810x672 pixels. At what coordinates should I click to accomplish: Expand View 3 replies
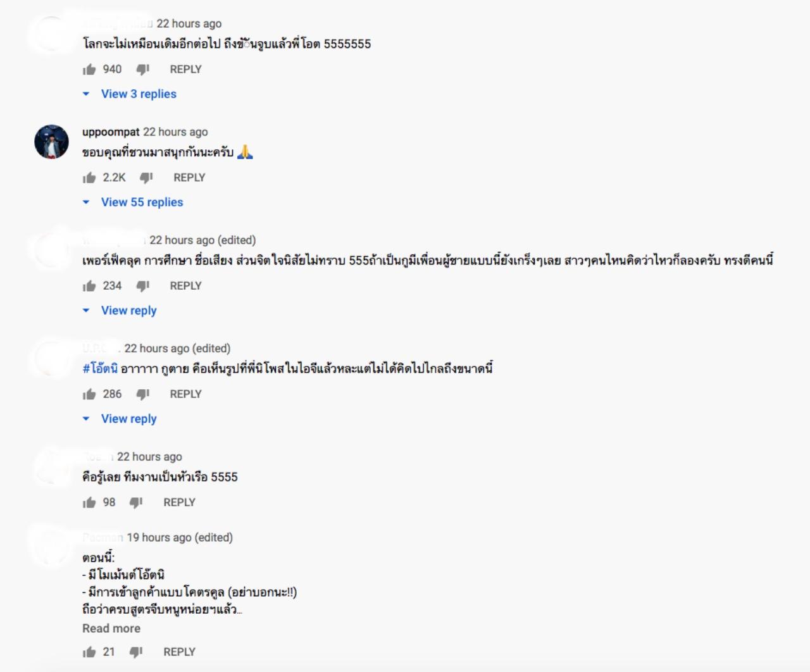tap(138, 94)
